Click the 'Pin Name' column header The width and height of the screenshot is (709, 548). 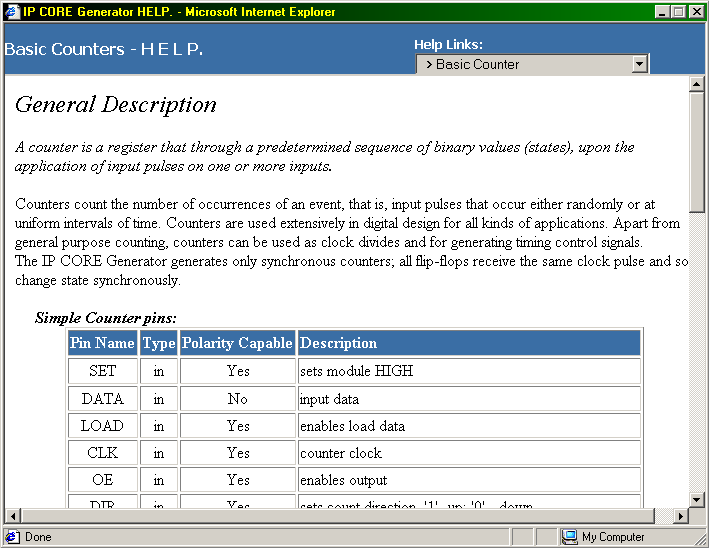click(103, 343)
